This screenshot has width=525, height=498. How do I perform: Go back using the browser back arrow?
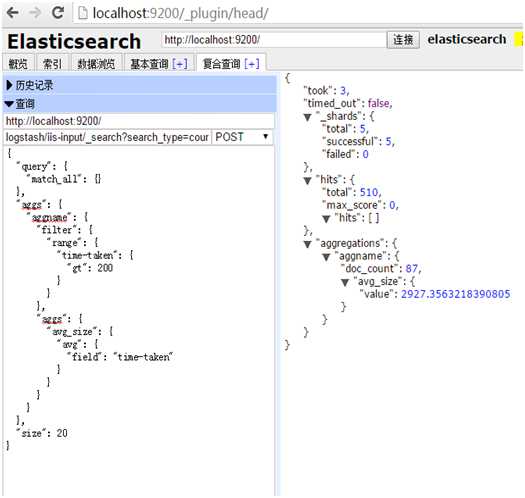(x=13, y=13)
